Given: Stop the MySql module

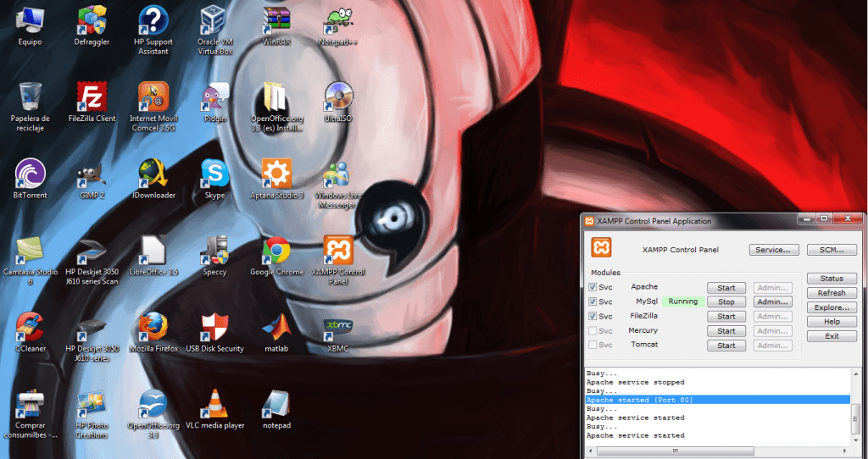Looking at the screenshot, I should tap(726, 302).
